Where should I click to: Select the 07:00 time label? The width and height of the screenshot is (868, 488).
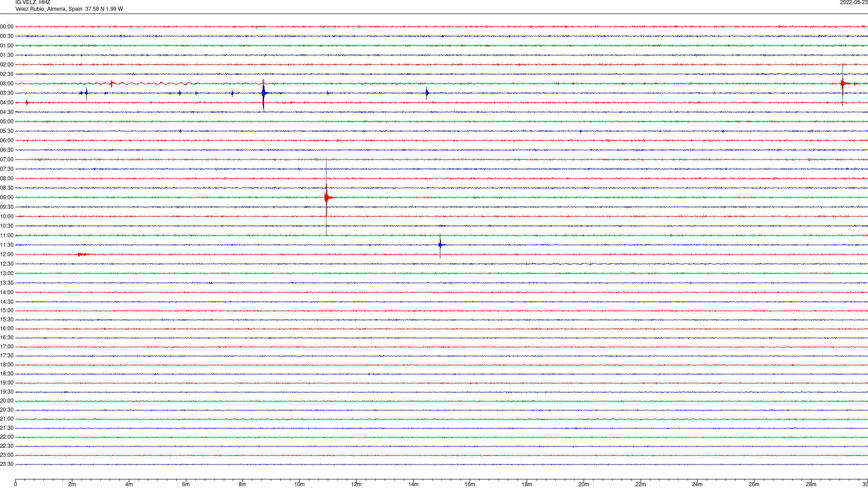point(7,160)
